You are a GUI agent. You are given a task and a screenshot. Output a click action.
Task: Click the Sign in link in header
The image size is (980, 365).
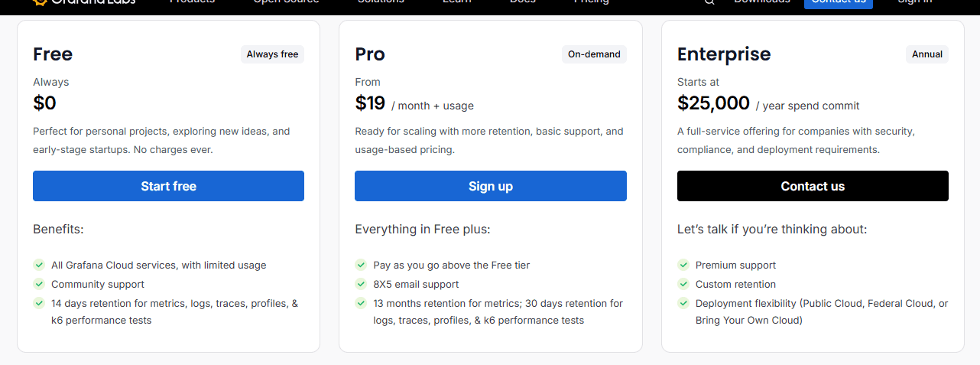click(x=915, y=2)
